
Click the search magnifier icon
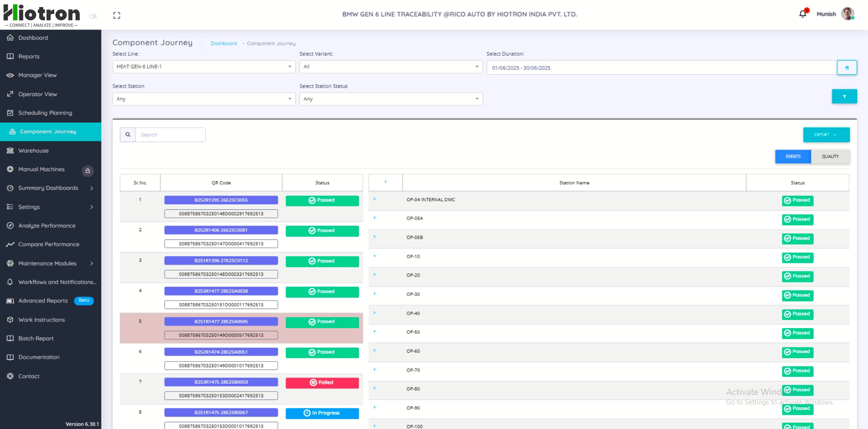coord(128,135)
